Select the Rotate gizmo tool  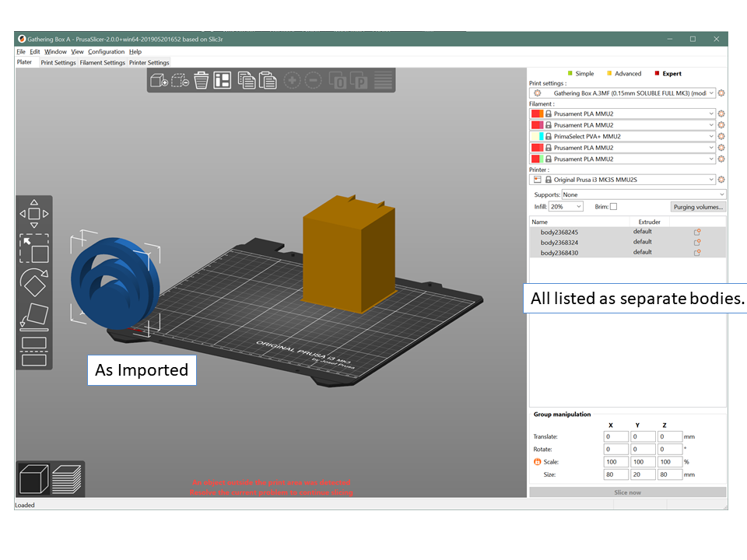(x=33, y=282)
